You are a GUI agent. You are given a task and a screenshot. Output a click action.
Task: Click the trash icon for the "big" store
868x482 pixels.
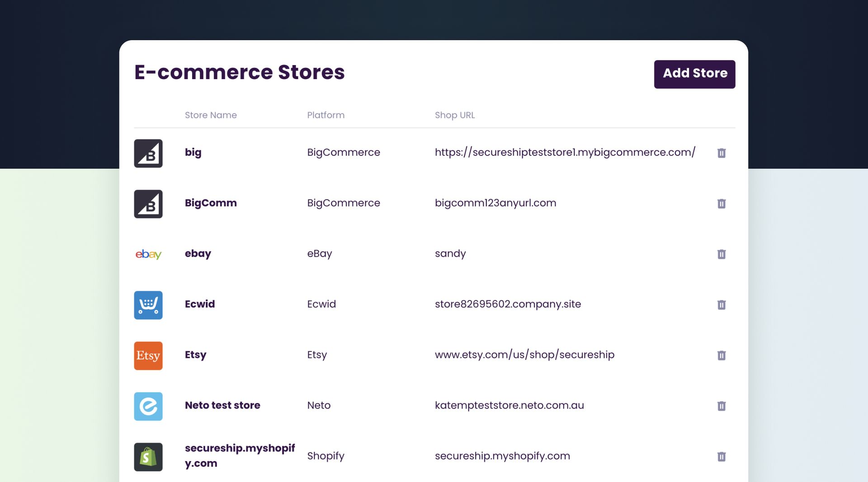722,153
